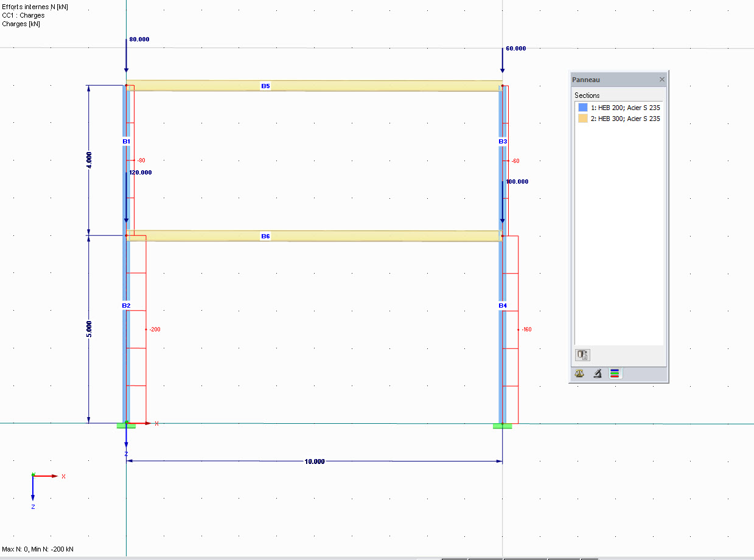
Task: Click the 80.000 load value
Action: (x=139, y=39)
